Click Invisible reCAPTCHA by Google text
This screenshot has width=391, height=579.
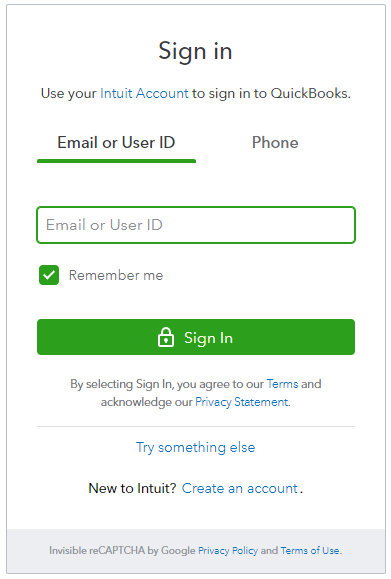(122, 551)
